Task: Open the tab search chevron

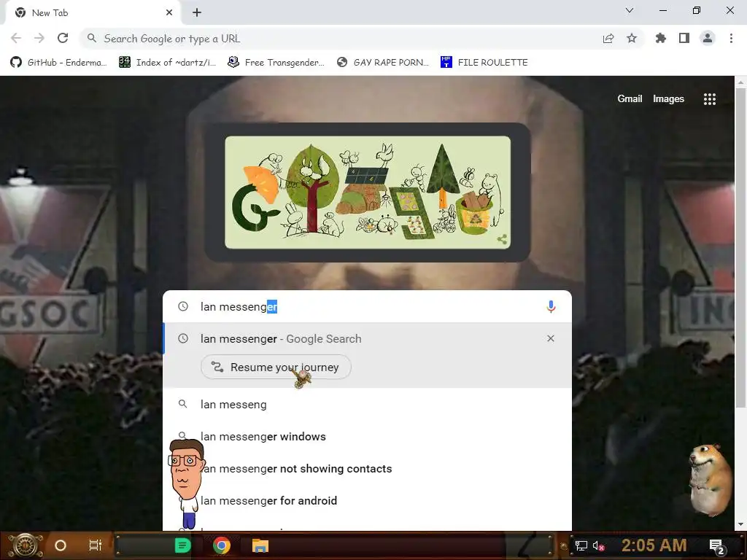Action: coord(630,10)
